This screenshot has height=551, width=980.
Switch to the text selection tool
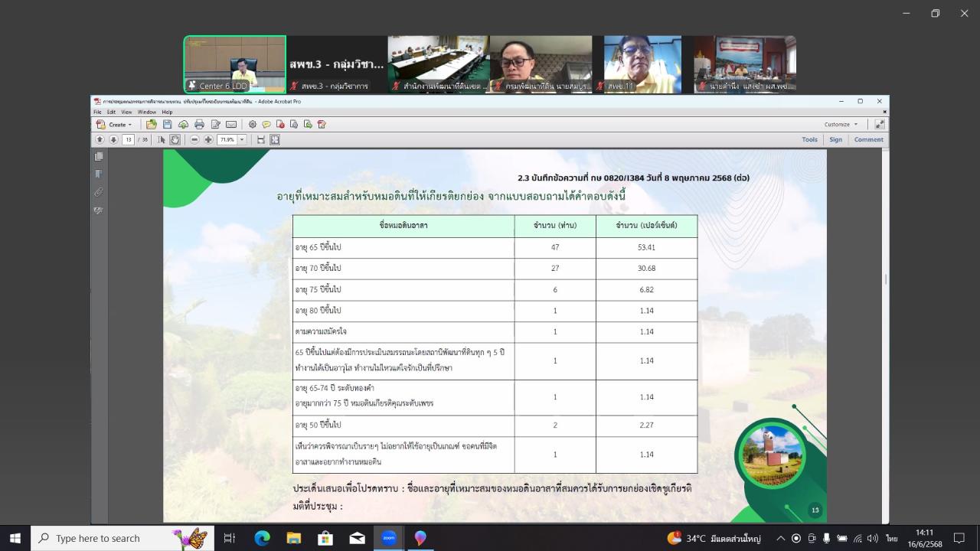point(161,139)
